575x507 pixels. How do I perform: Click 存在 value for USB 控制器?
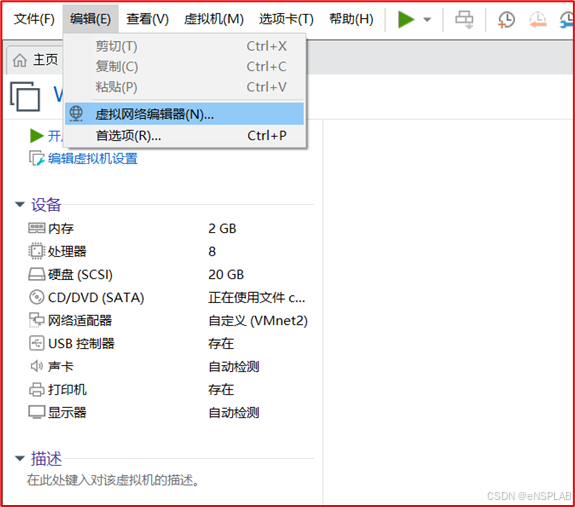point(221,343)
